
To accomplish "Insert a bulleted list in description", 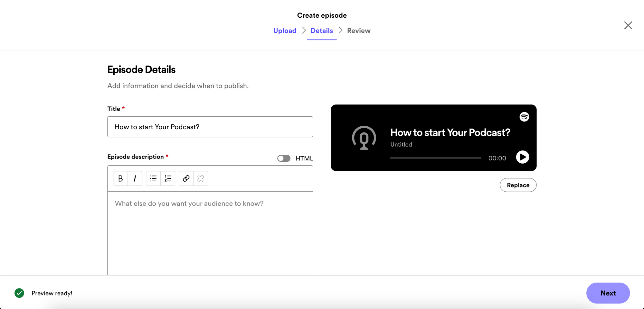I will [153, 178].
